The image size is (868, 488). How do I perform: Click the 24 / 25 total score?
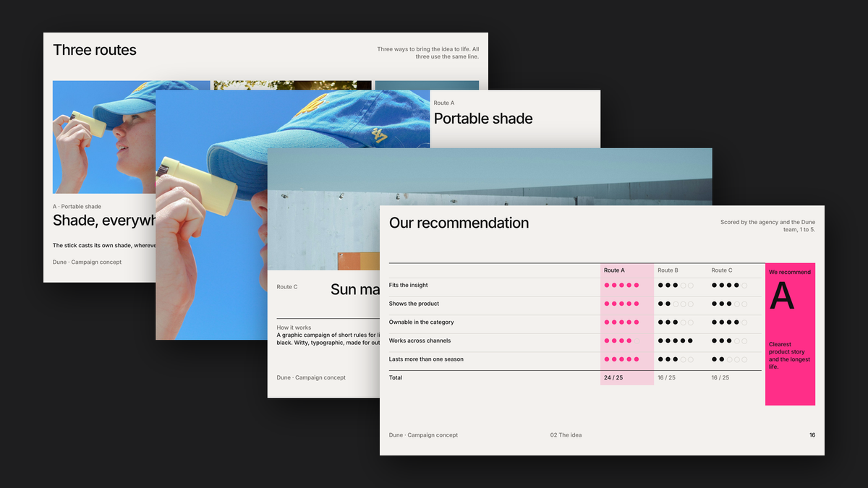pyautogui.click(x=613, y=377)
